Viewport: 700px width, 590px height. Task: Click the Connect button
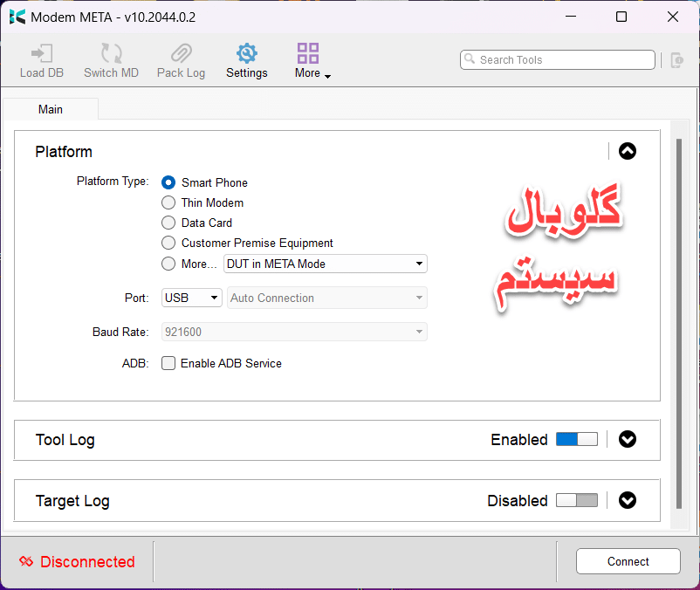pos(628,561)
